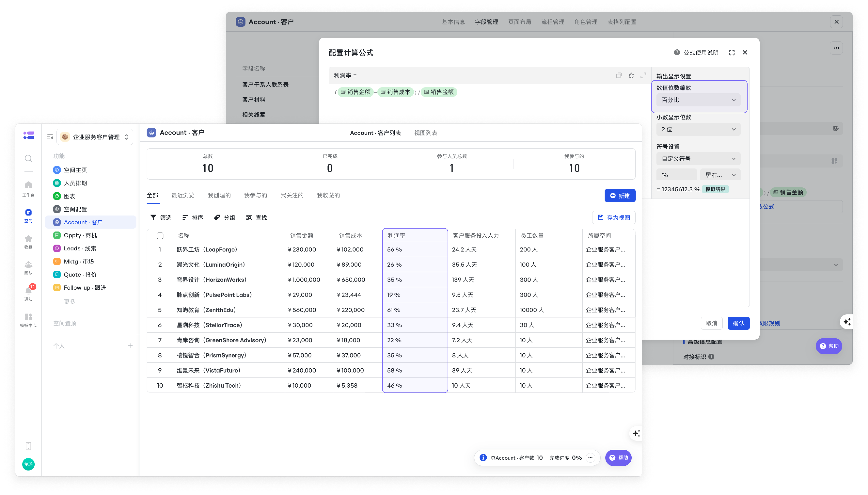Viewport: 868px width, 495px height.
Task: Switch to the 我创建的 tab
Action: [x=219, y=195]
